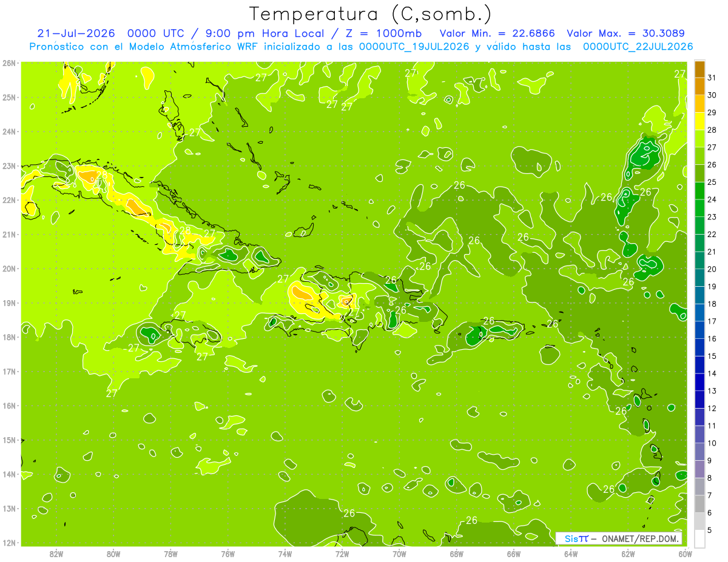Viewport: 728px width, 562px height.
Task: Click the 'Valor Min. = 22.6866' text
Action: tap(497, 33)
